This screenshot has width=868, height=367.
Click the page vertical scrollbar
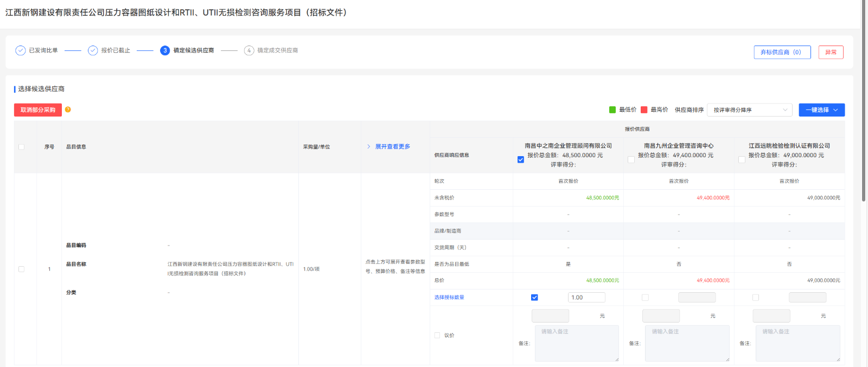(x=864, y=100)
